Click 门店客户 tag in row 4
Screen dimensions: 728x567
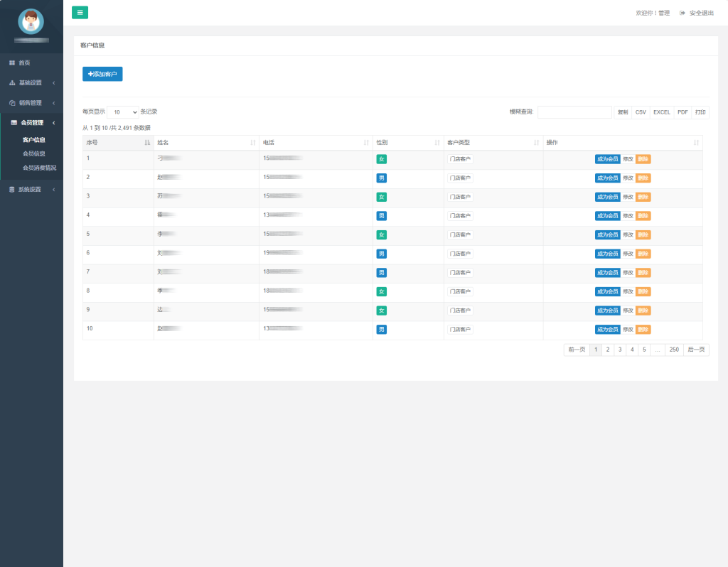point(460,216)
